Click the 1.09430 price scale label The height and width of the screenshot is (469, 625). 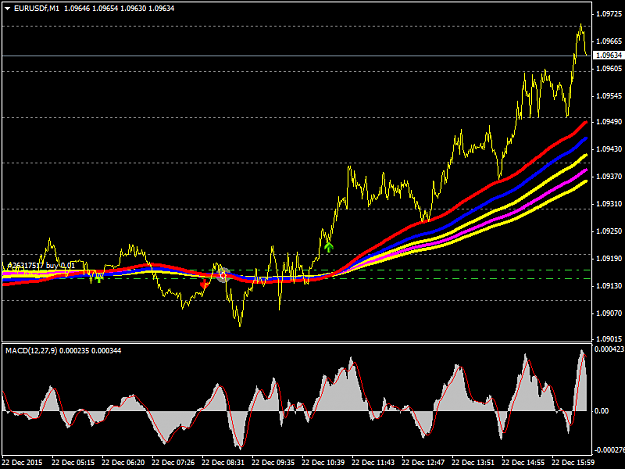[x=609, y=149]
